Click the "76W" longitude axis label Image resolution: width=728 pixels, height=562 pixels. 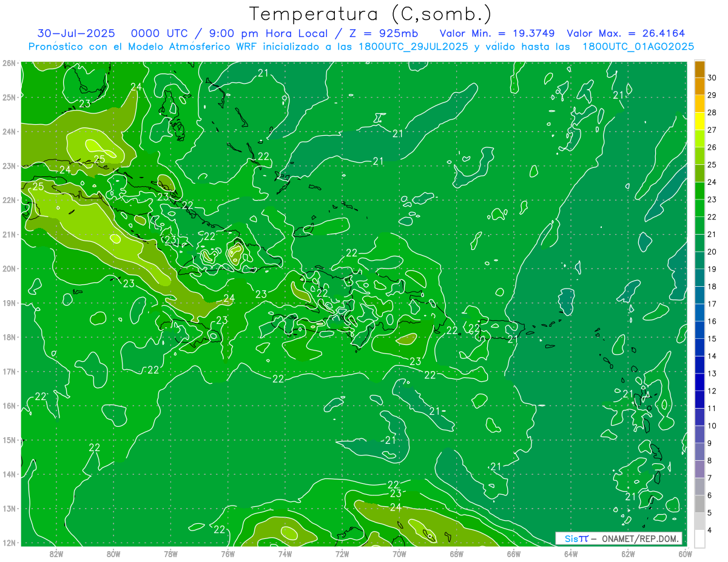[227, 554]
